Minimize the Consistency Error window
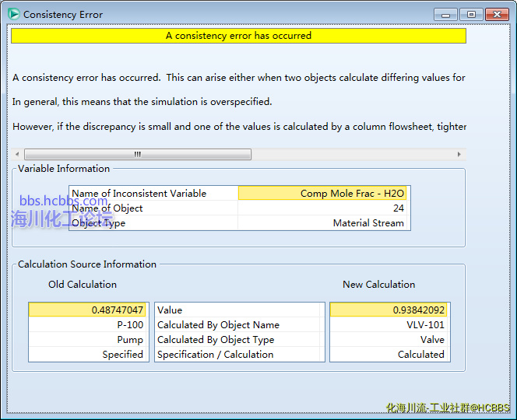This screenshot has height=420, width=517. [x=446, y=14]
